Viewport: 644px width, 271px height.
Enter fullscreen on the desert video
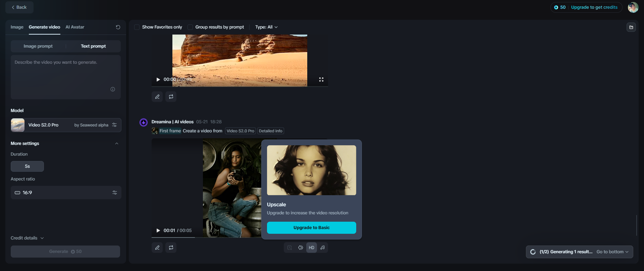pyautogui.click(x=321, y=79)
